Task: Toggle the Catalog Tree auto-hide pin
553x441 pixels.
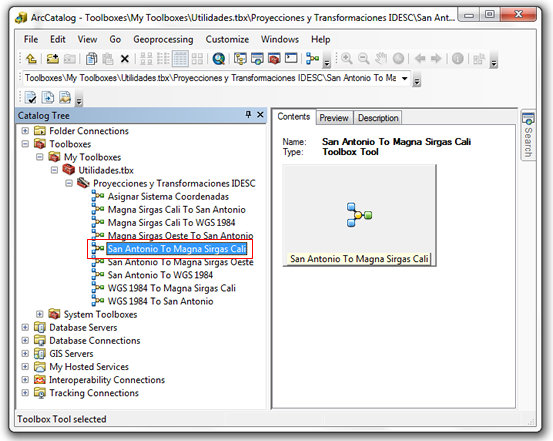Action: coord(248,114)
